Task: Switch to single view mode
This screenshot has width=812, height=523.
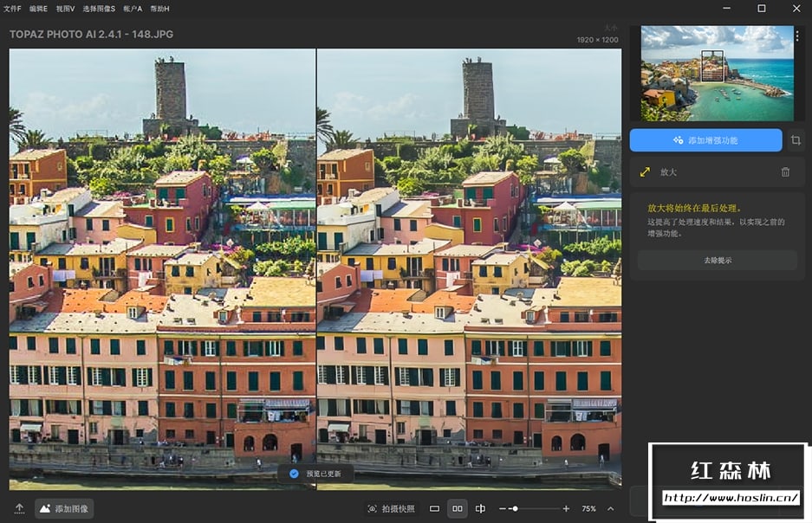Action: pos(435,508)
